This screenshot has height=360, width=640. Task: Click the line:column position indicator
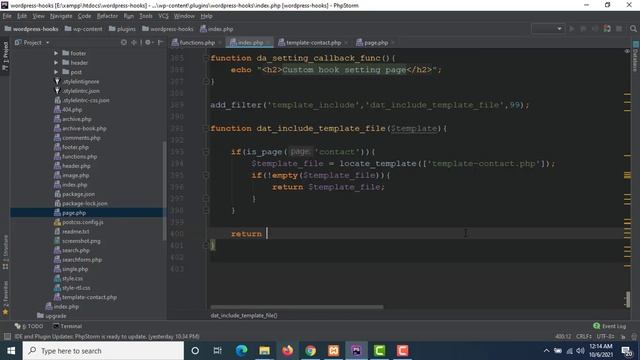coord(563,337)
